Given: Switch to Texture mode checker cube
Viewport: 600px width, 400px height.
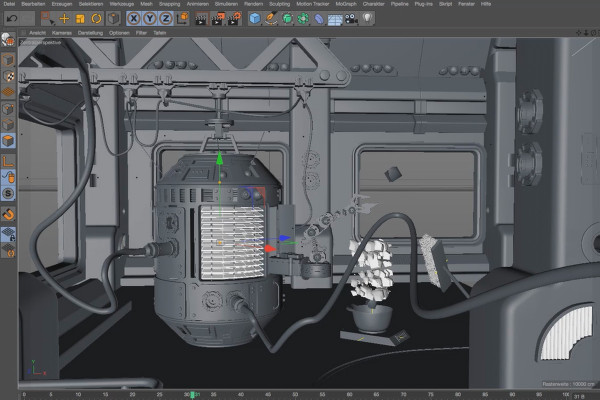Looking at the screenshot, I should tap(8, 76).
